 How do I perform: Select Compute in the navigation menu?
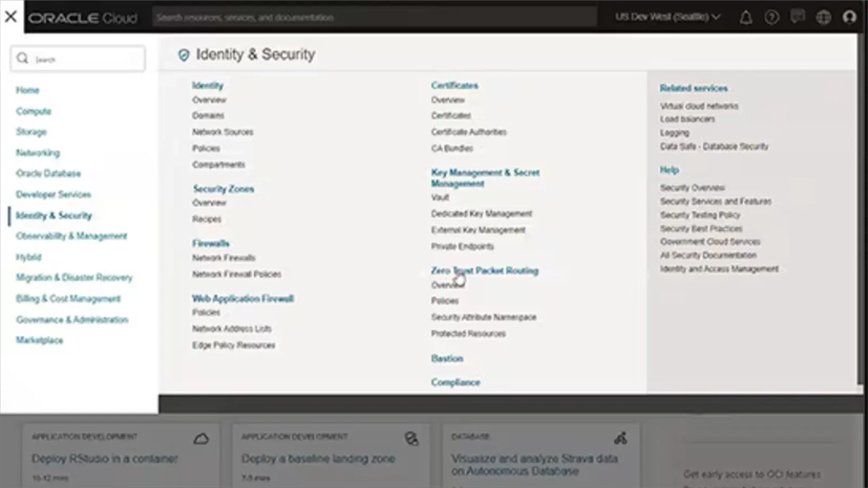(x=33, y=111)
